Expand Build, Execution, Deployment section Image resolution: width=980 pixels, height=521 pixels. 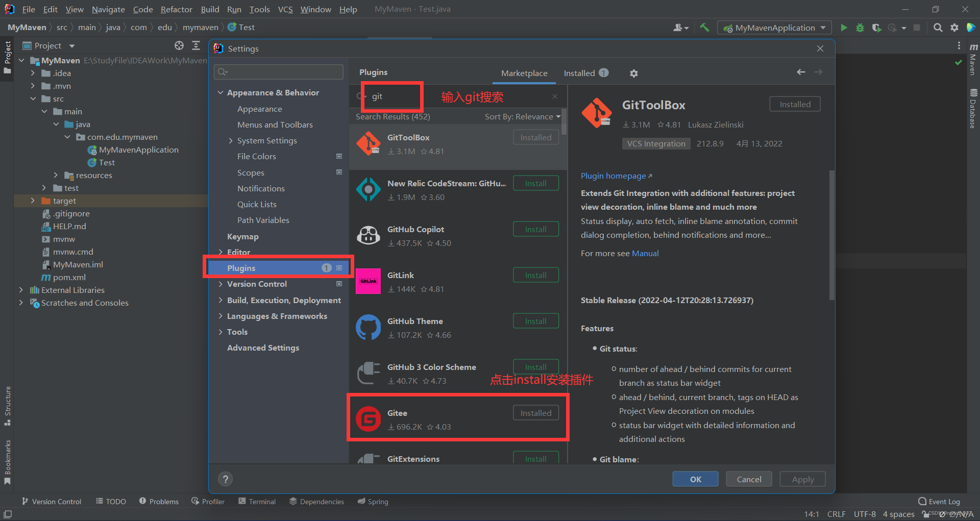[220, 300]
